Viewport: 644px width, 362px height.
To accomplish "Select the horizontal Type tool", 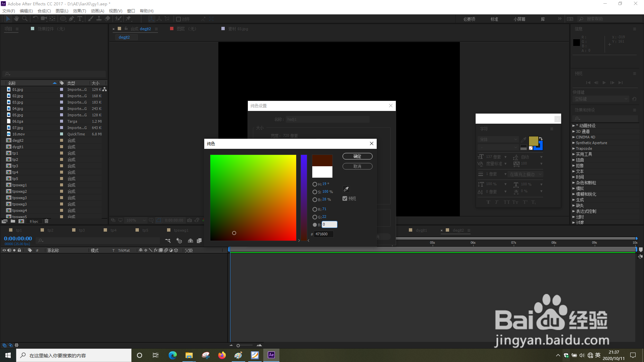I will point(80,19).
